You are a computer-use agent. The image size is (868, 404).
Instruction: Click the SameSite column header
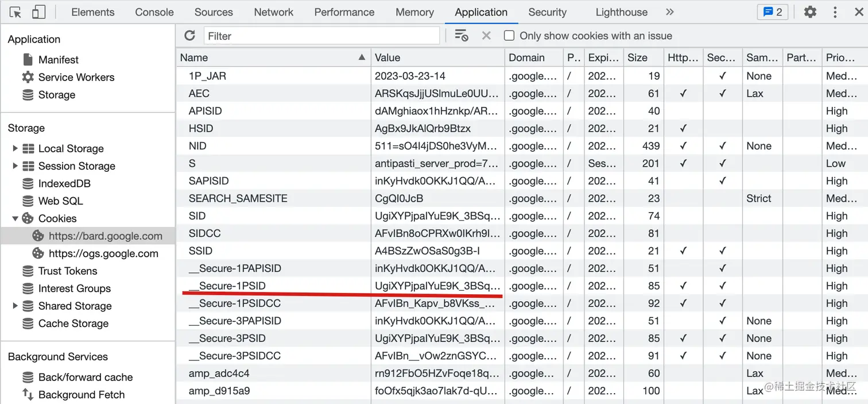coord(762,57)
